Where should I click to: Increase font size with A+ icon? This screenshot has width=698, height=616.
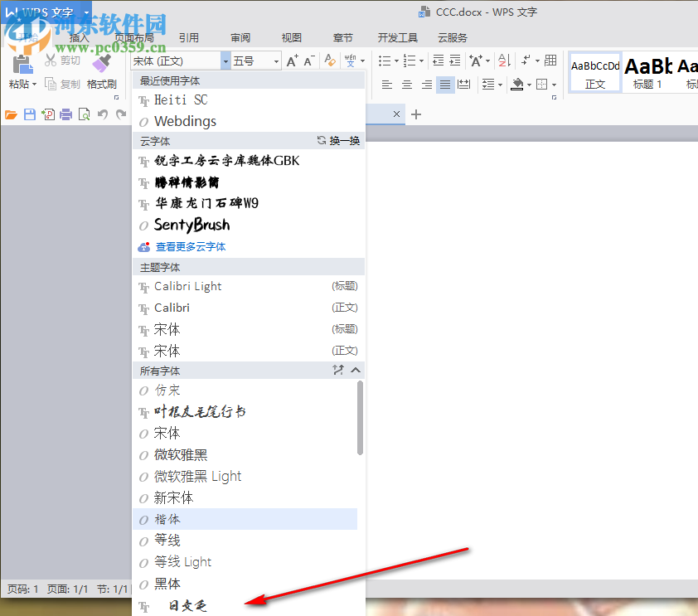292,61
